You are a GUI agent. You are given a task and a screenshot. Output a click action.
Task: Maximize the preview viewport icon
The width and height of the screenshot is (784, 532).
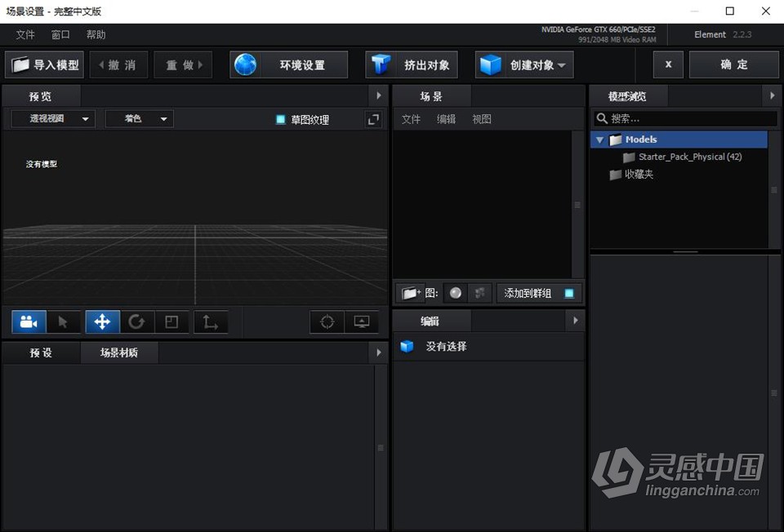coord(373,119)
